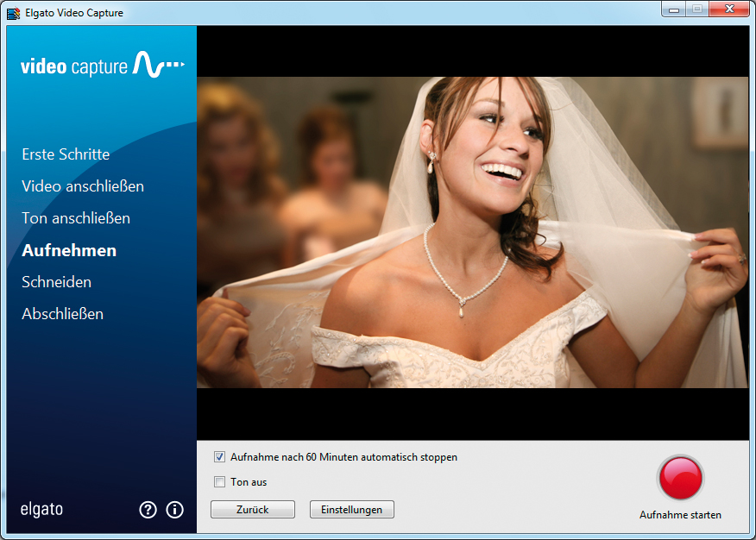Select the Aufnehmen step
The width and height of the screenshot is (756, 540).
69,250
